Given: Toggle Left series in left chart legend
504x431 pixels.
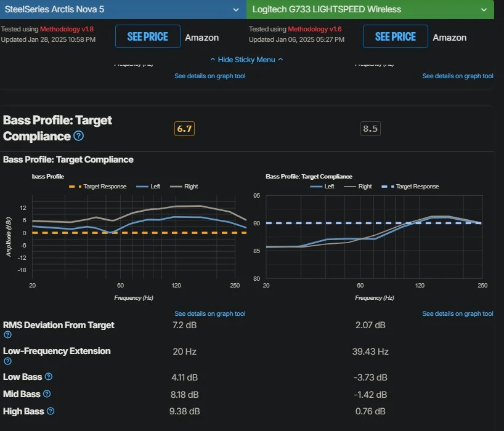Looking at the screenshot, I should pos(148,187).
